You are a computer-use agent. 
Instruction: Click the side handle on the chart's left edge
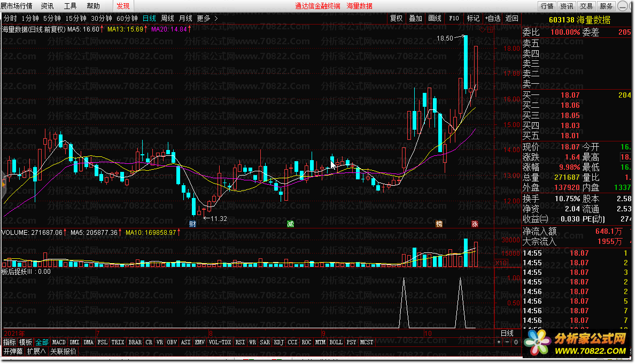coord(3,185)
